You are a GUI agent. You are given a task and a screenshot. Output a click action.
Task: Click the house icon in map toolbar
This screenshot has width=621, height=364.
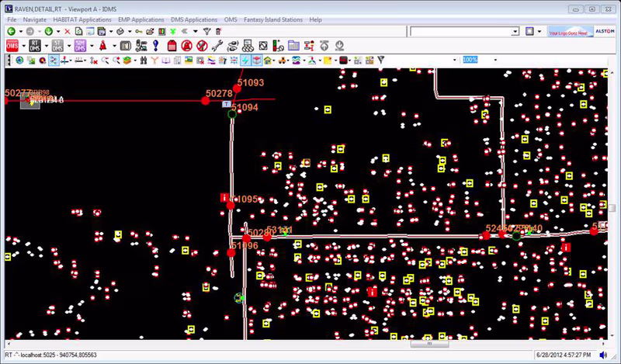[268, 61]
